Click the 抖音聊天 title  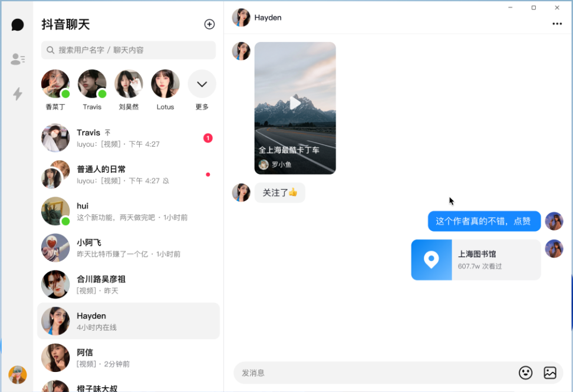pyautogui.click(x=66, y=25)
